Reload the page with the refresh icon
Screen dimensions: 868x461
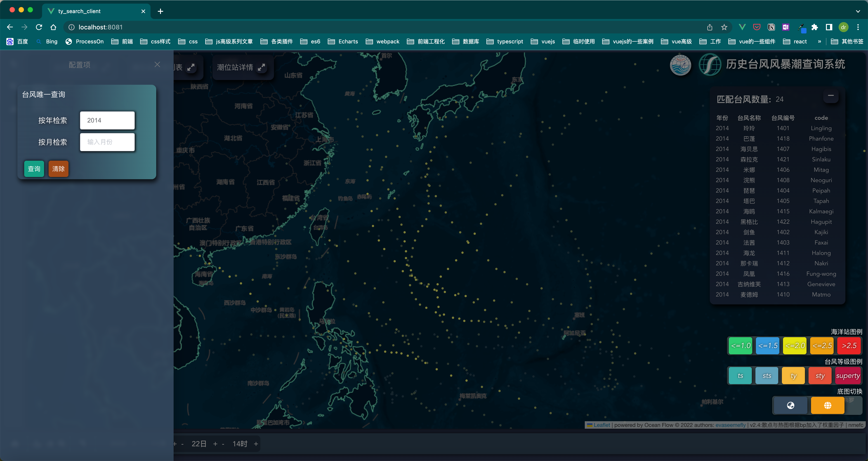pyautogui.click(x=39, y=27)
